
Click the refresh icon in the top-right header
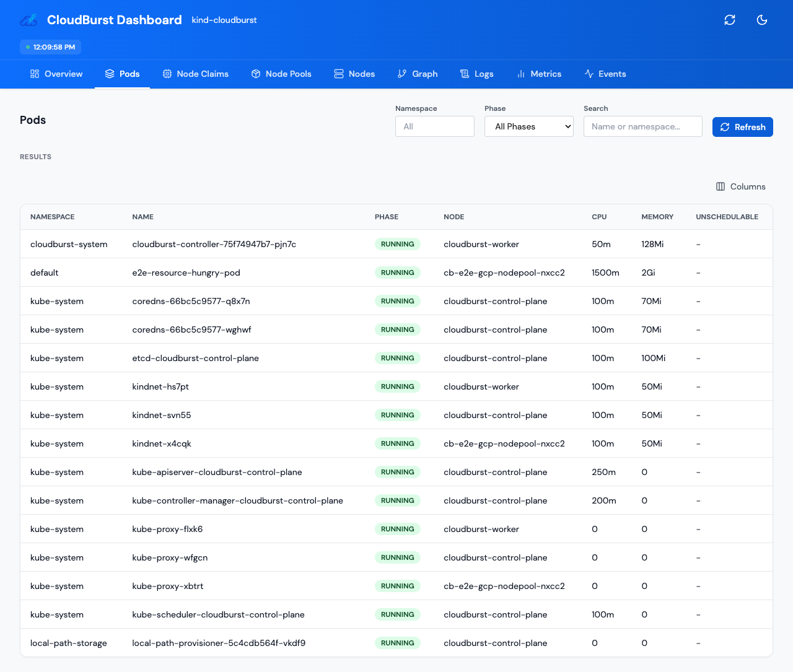pos(730,20)
